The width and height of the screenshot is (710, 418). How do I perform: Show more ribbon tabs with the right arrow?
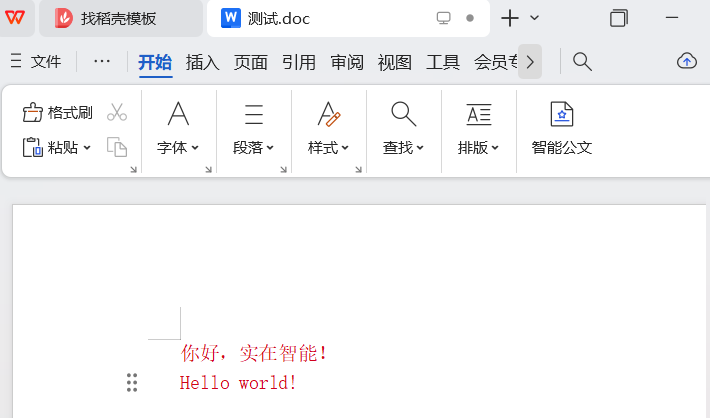point(530,62)
